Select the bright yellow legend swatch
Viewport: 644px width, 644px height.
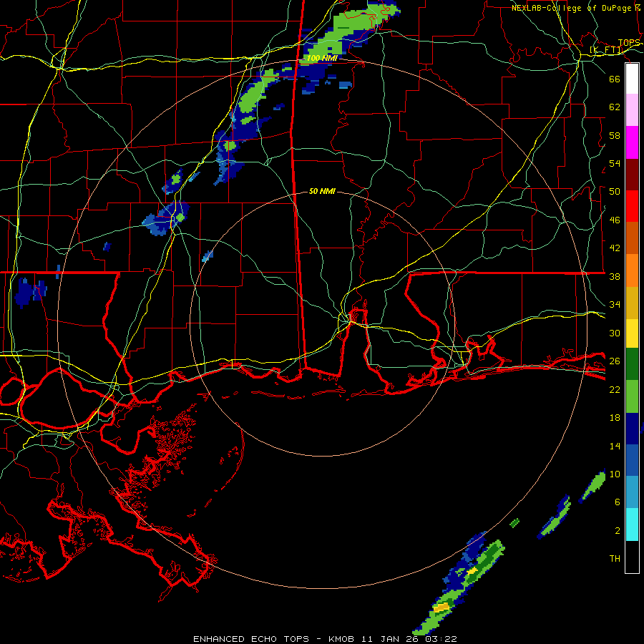(632, 333)
